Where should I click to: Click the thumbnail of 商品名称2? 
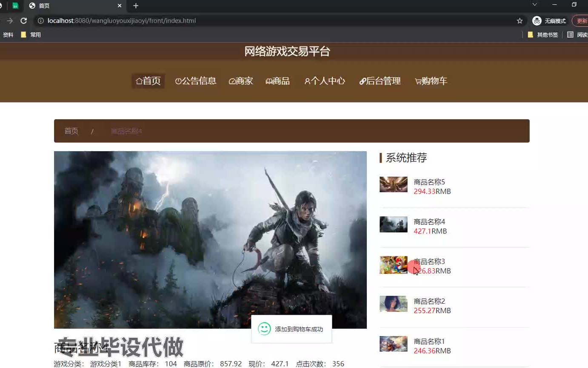click(394, 304)
